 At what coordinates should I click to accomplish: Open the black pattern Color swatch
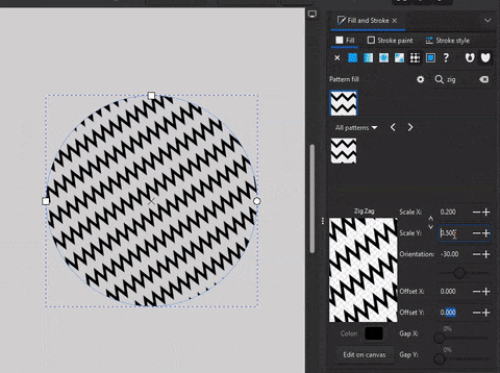[x=374, y=333]
